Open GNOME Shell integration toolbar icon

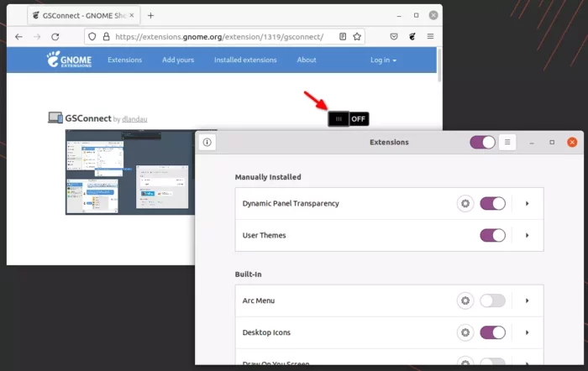(412, 36)
